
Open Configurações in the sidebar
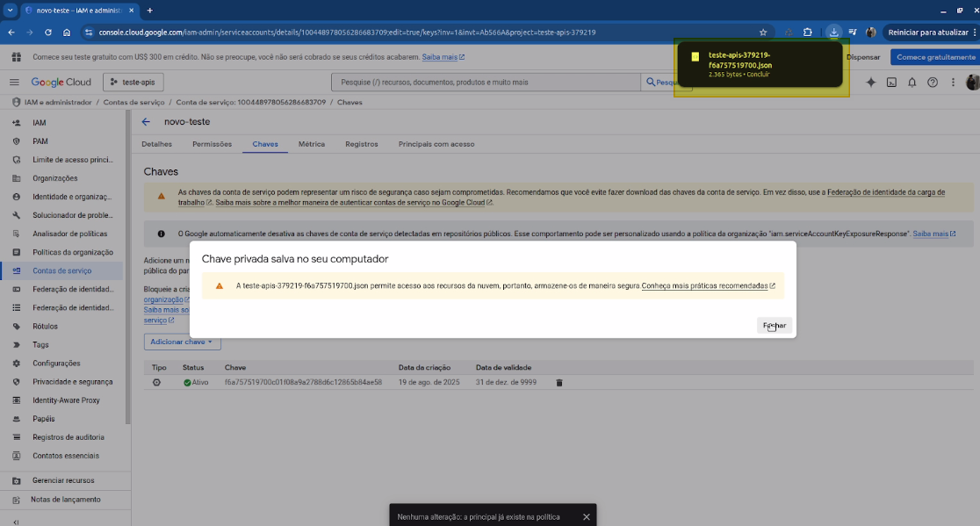click(56, 364)
